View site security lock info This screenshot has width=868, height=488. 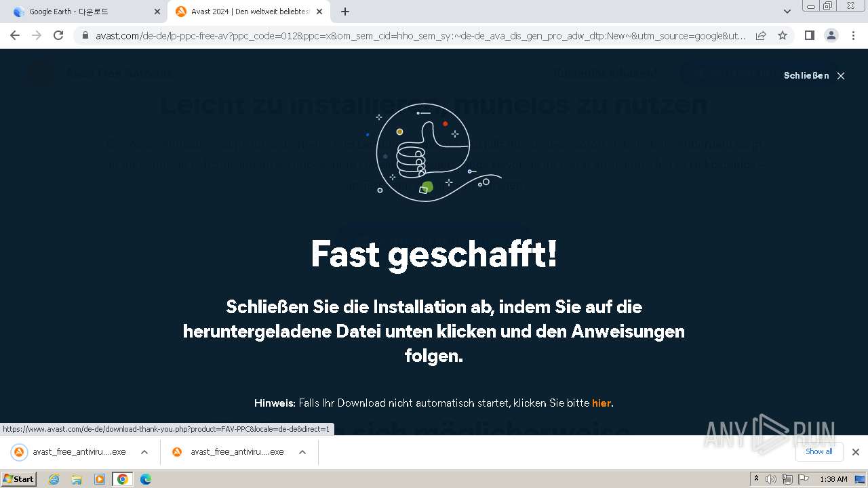85,35
